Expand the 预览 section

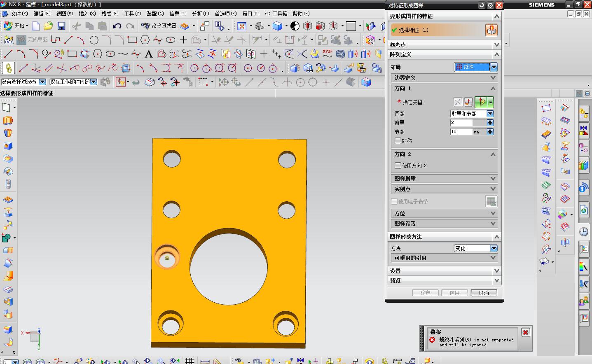coord(444,280)
